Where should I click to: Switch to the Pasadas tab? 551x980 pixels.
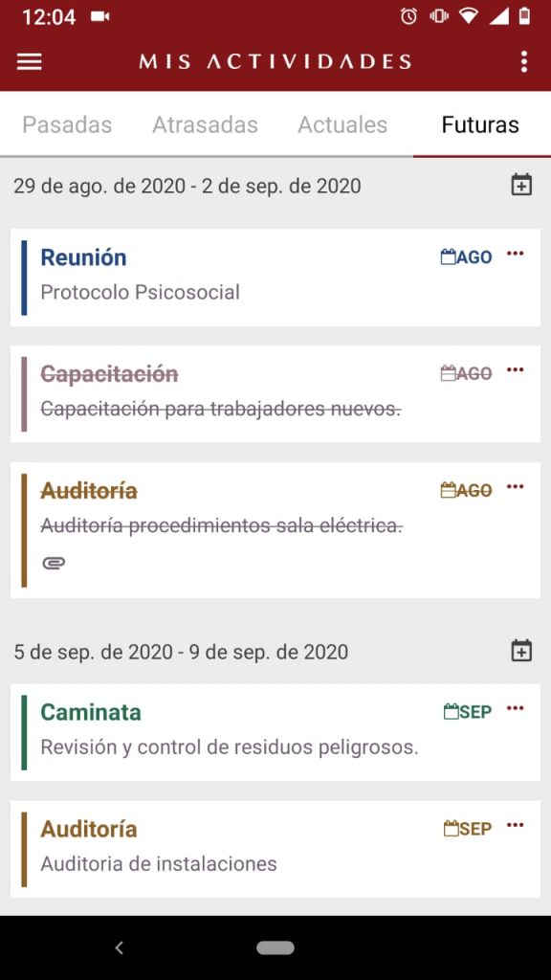point(67,124)
